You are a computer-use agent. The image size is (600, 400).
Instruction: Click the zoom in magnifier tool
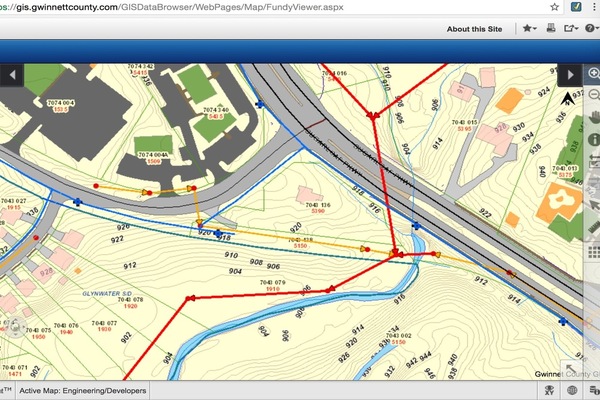pos(593,74)
